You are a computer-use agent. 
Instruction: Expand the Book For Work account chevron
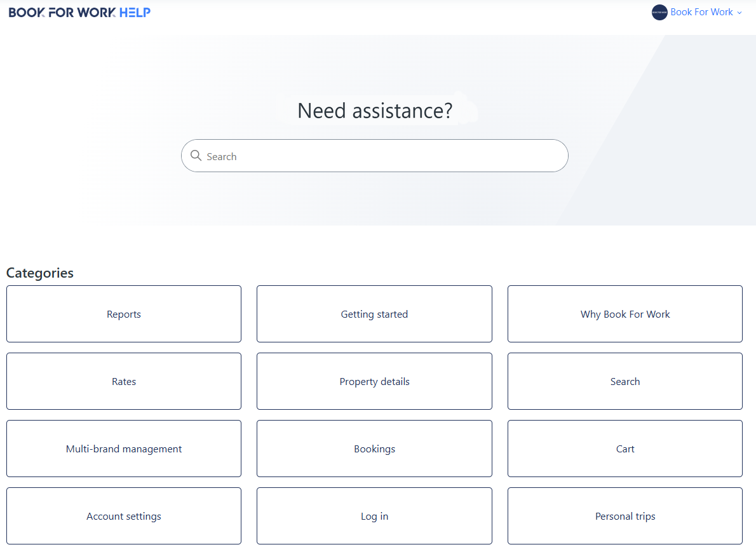point(739,13)
